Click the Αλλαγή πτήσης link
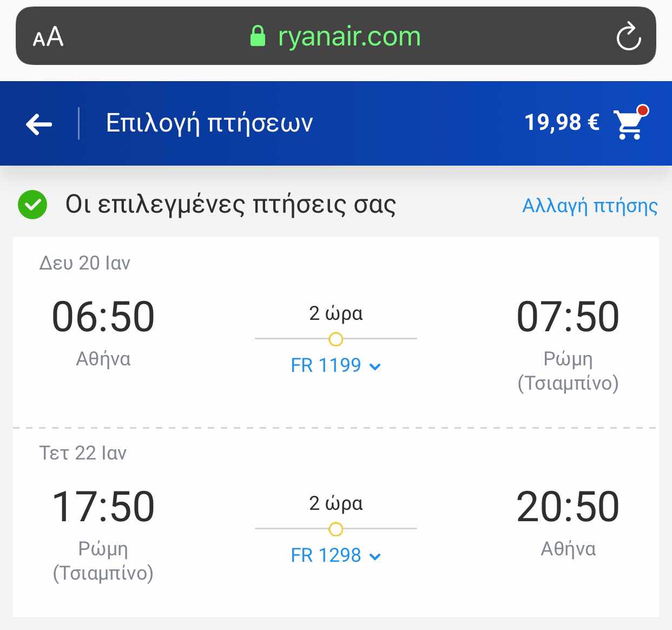This screenshot has width=672, height=630. point(590,206)
